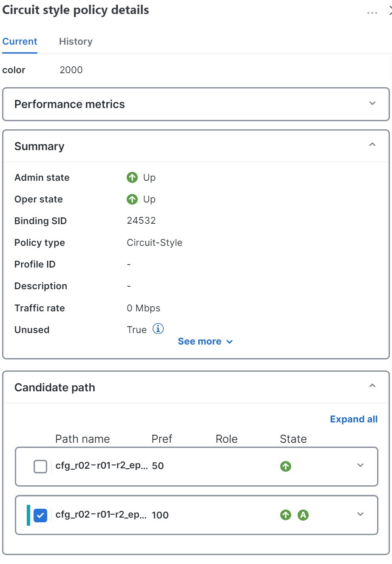Click the See more link in Summary
The image size is (392, 564).
200,341
